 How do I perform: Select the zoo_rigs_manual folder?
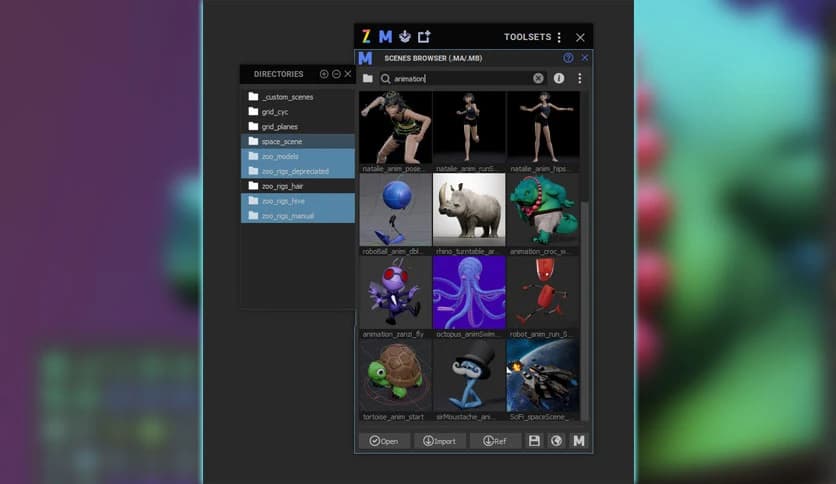point(298,216)
